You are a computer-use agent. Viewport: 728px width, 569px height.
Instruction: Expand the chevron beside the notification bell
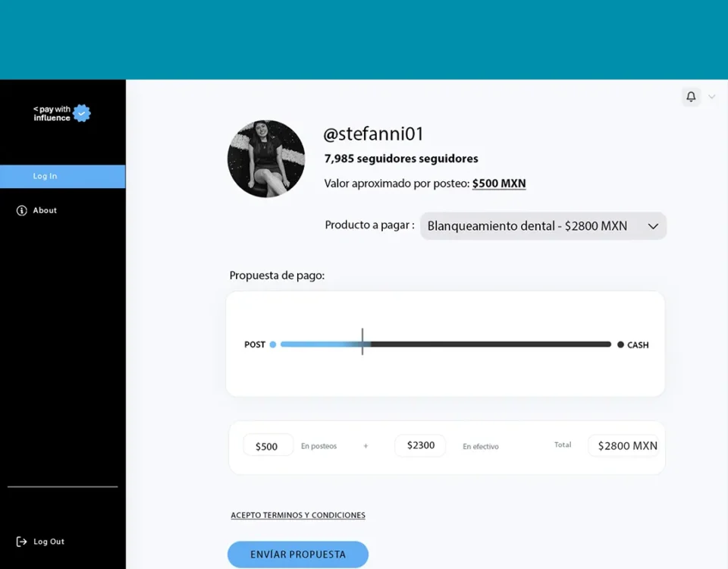(x=711, y=97)
